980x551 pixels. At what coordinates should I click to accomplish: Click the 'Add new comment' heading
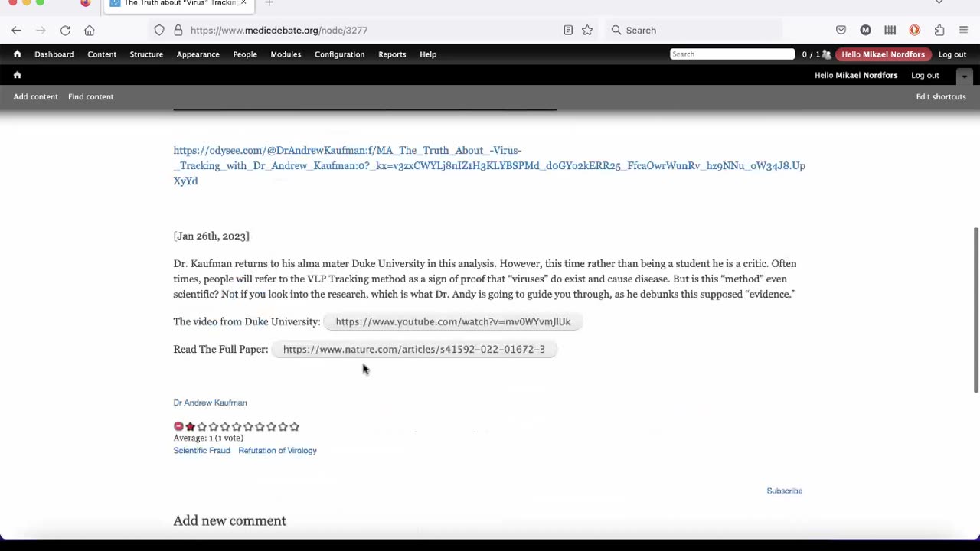(230, 521)
